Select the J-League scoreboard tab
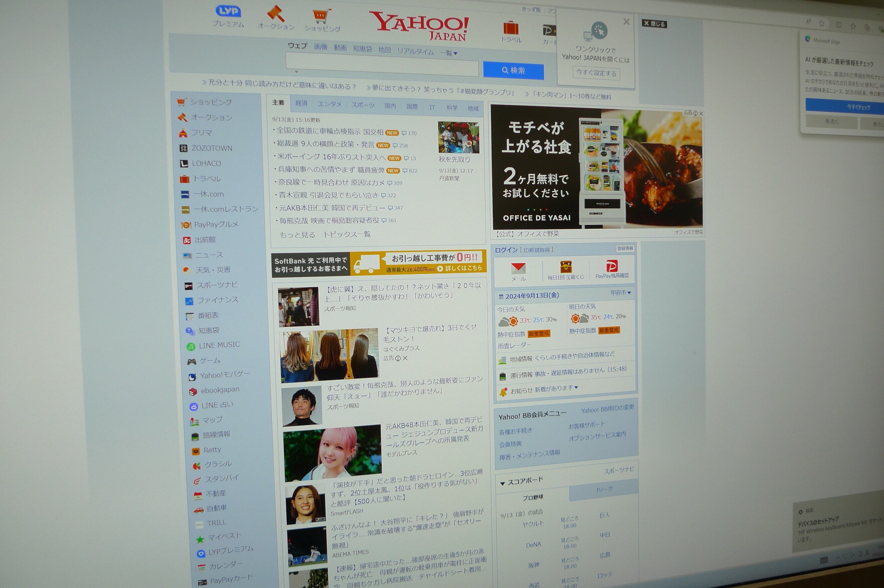Image resolution: width=884 pixels, height=588 pixels. 603,489
